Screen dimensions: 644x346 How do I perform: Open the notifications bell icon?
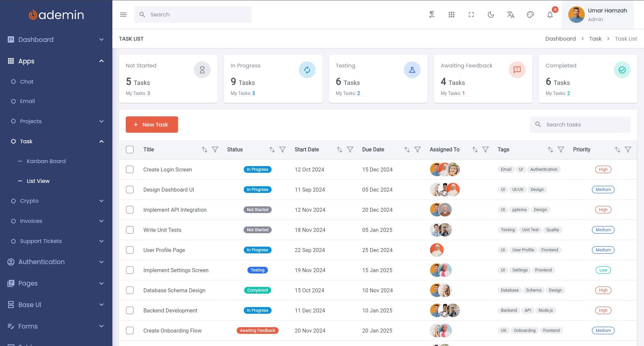[x=550, y=15]
